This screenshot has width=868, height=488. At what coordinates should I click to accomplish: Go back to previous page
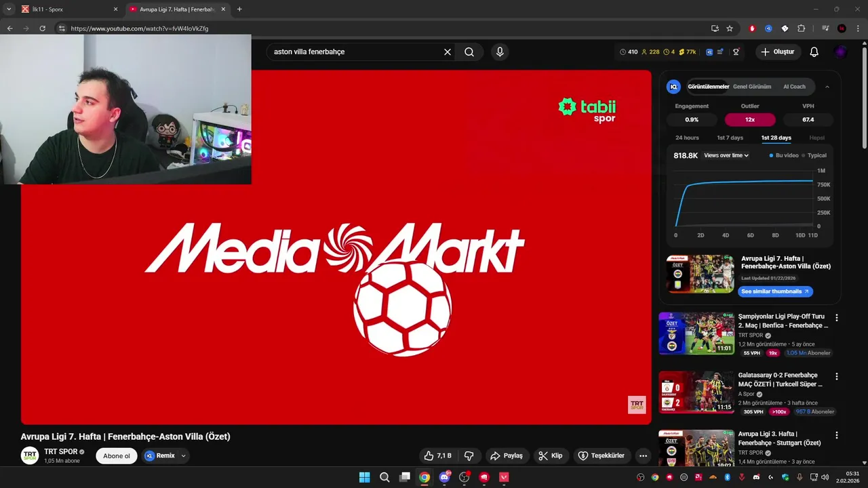9,28
